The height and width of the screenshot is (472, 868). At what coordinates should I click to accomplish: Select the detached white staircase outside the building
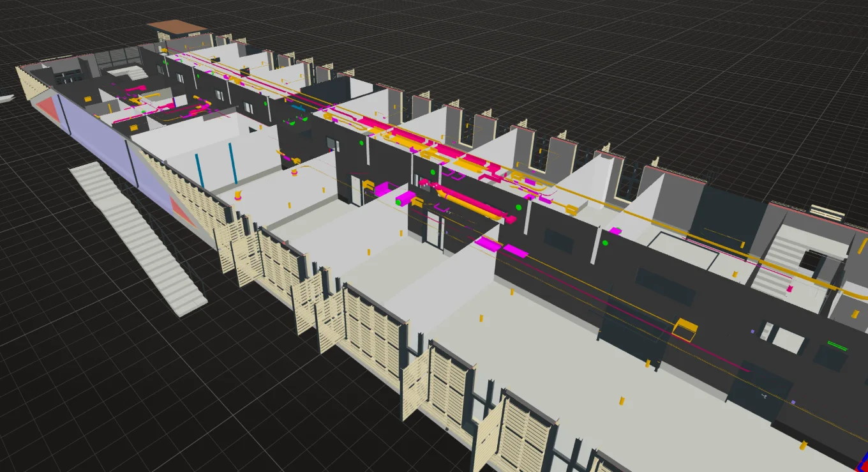(x=137, y=238)
